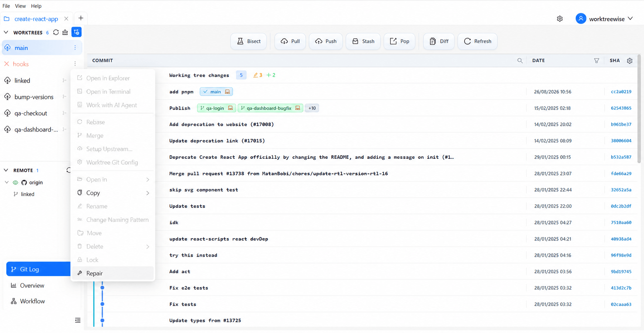Screen dimensions: 644x333
Task: Collapse the REMOTE section
Action: [6, 170]
